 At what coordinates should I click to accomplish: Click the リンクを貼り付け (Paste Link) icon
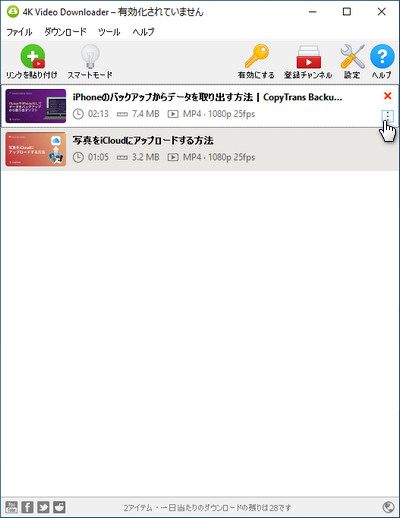(x=32, y=57)
